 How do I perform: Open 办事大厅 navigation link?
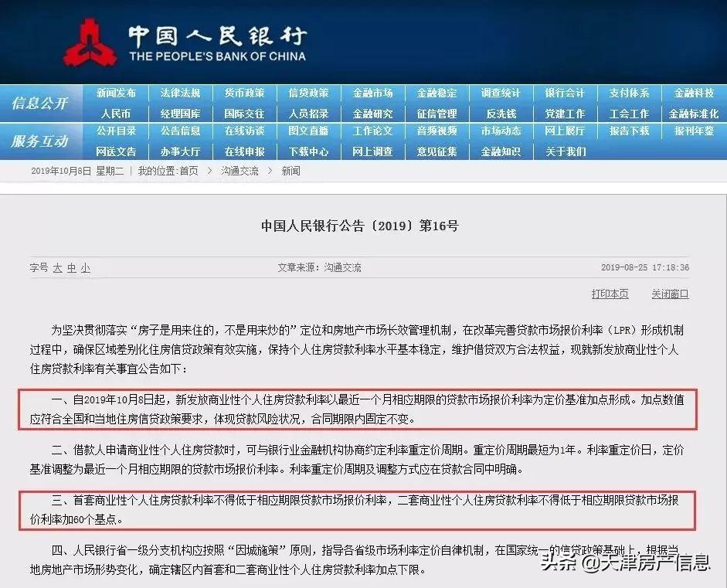(180, 151)
